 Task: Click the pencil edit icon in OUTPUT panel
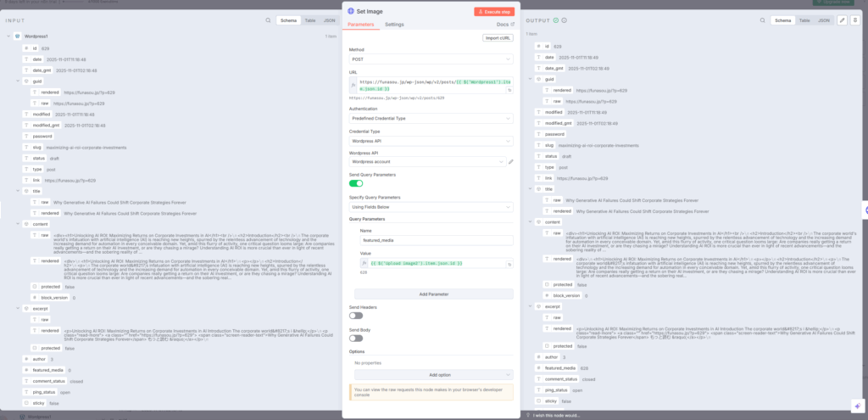(842, 19)
